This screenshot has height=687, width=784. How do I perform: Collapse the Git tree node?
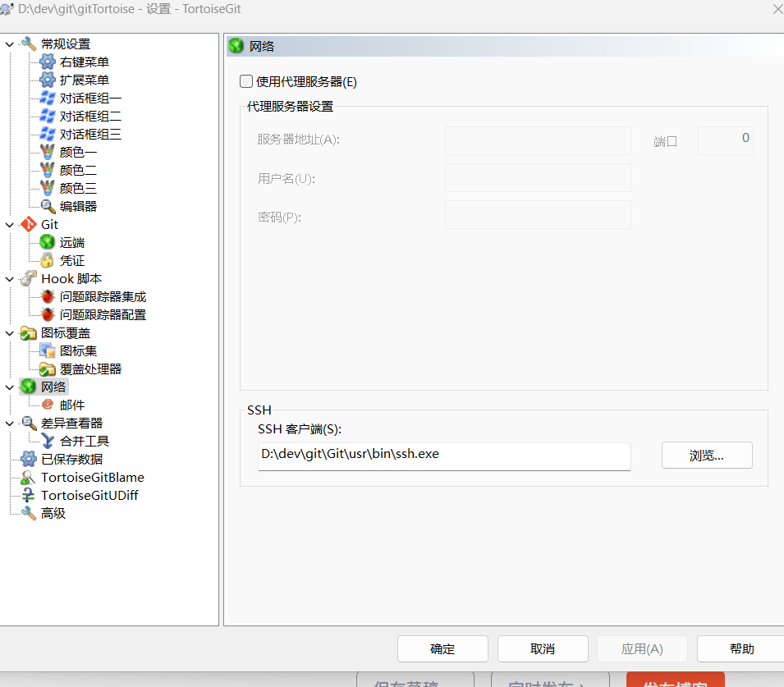(x=10, y=225)
